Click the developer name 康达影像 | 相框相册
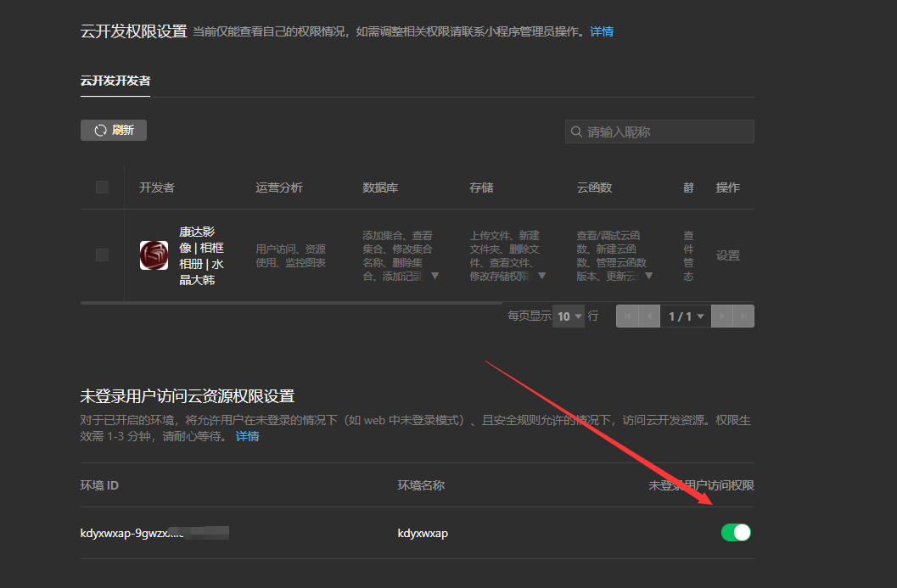 (x=201, y=255)
